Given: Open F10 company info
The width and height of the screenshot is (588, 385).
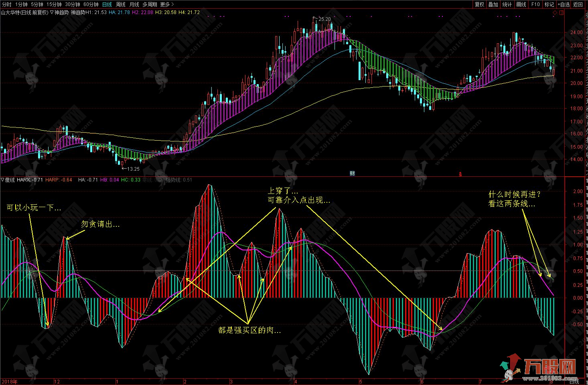Looking at the screenshot, I should pos(535,4).
